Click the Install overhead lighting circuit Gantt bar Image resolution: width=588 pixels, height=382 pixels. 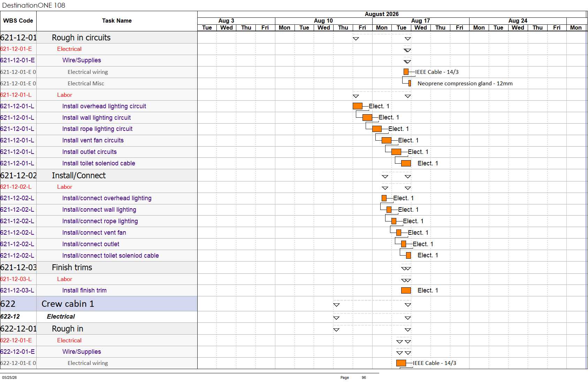358,106
